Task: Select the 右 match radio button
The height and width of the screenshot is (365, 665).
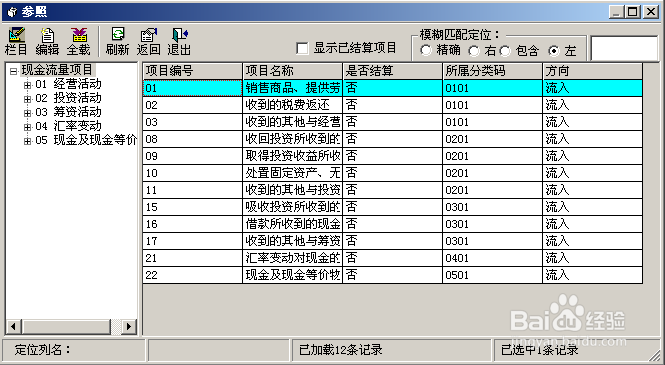Action: [x=474, y=51]
